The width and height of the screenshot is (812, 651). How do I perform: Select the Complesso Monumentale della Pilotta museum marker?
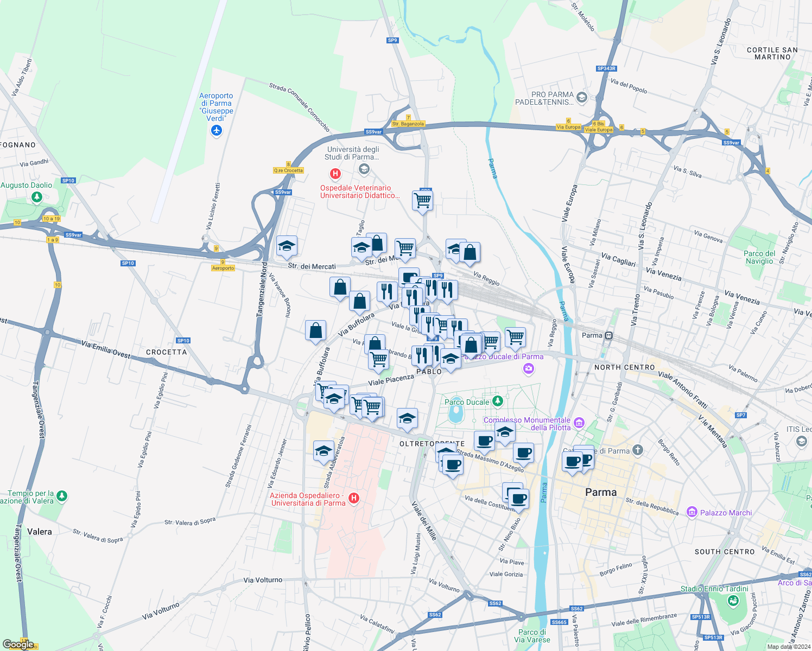[579, 423]
